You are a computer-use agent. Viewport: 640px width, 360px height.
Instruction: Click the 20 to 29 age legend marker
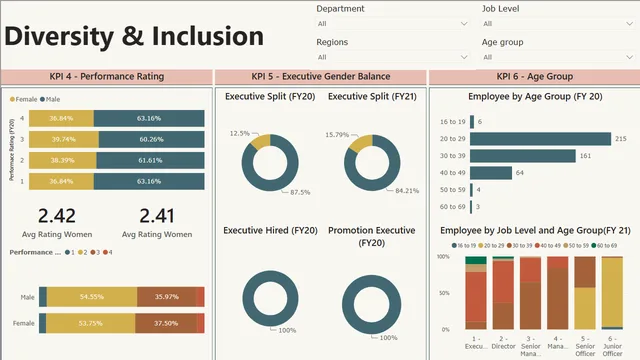(x=481, y=246)
